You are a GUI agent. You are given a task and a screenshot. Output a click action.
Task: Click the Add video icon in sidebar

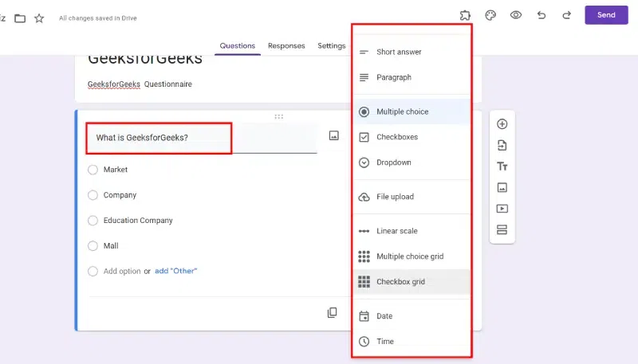502,209
